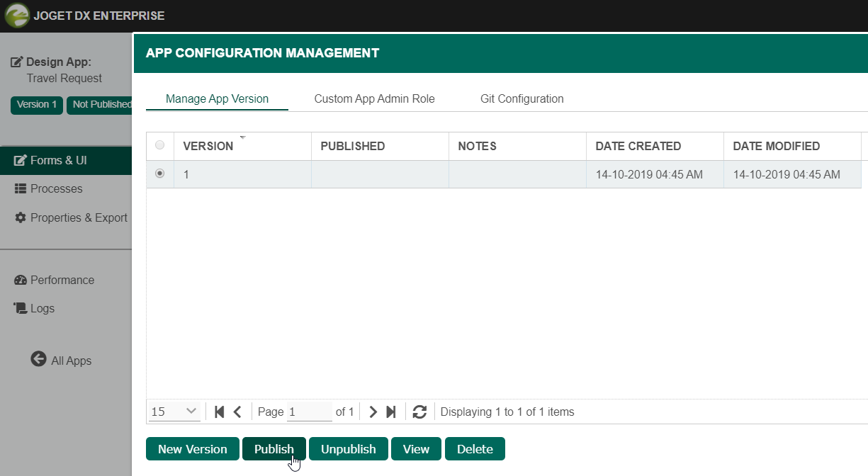The height and width of the screenshot is (476, 868).
Task: Click the header radio button in table
Action: tap(159, 145)
